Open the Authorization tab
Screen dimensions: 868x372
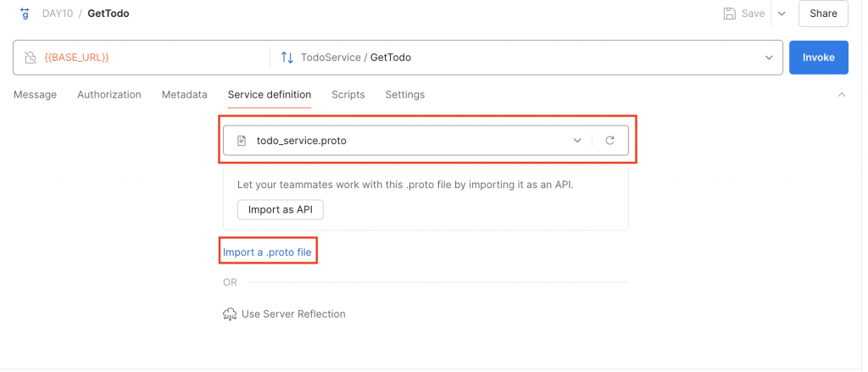pos(109,95)
